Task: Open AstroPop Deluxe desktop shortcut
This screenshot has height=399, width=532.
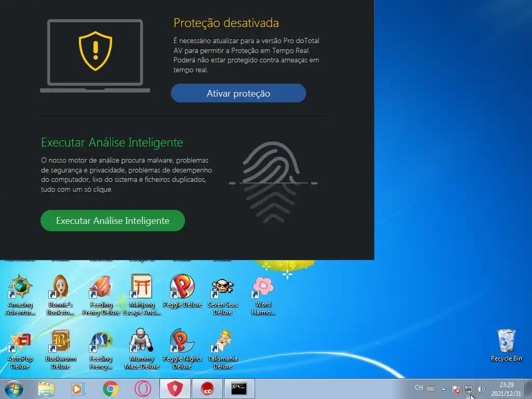Action: tap(20, 350)
